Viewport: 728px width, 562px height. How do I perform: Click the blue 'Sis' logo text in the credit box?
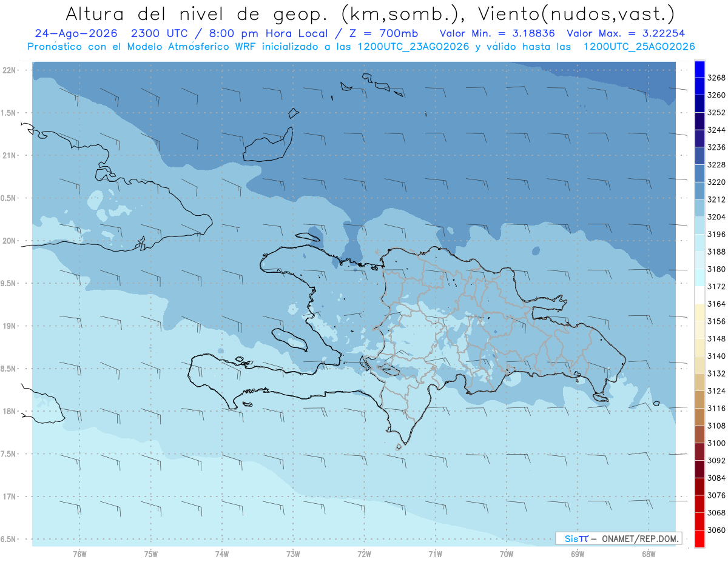(x=571, y=538)
